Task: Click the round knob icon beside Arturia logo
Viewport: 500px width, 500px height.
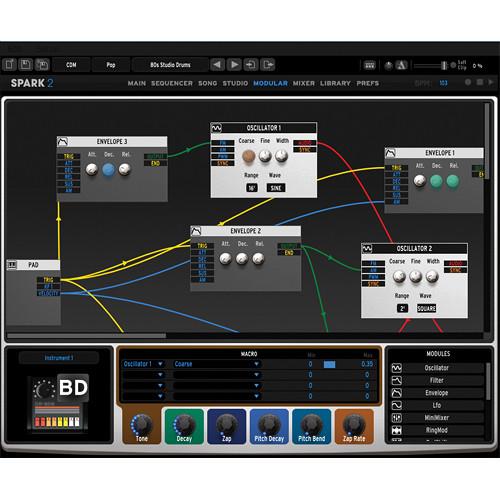Action: point(388,66)
